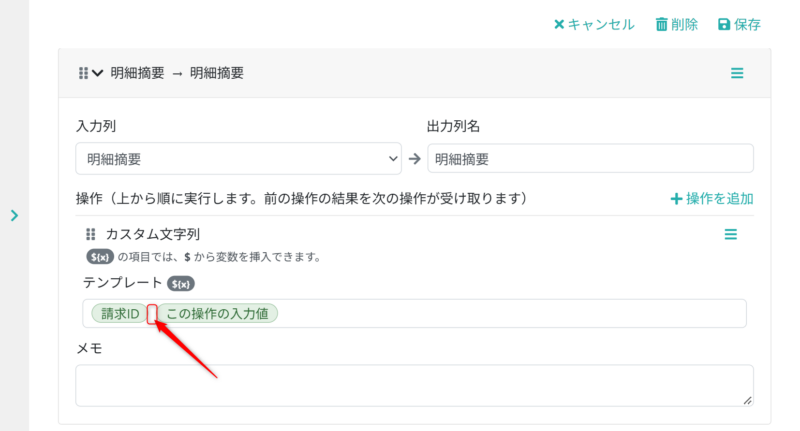Expand the left sidebar with chevron
This screenshot has height=431, width=800.
click(14, 215)
